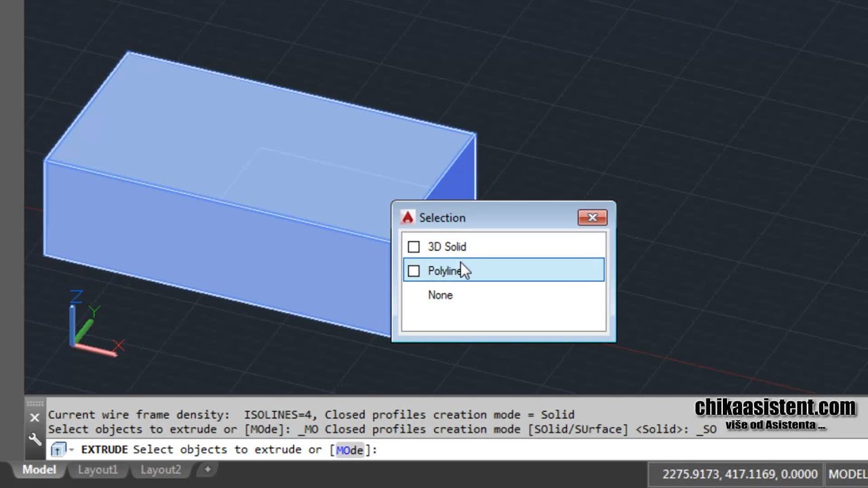
Task: Click command history line about ISOLINES
Action: coord(311,415)
